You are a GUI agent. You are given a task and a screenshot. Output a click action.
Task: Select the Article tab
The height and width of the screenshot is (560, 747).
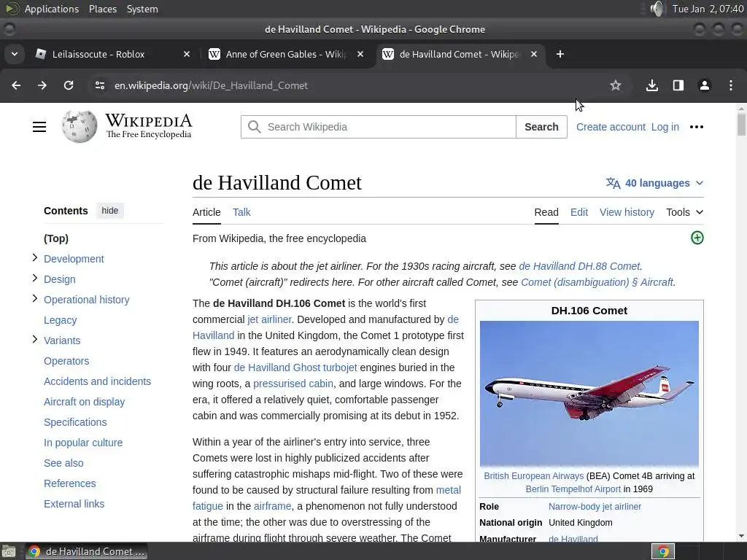coord(206,212)
